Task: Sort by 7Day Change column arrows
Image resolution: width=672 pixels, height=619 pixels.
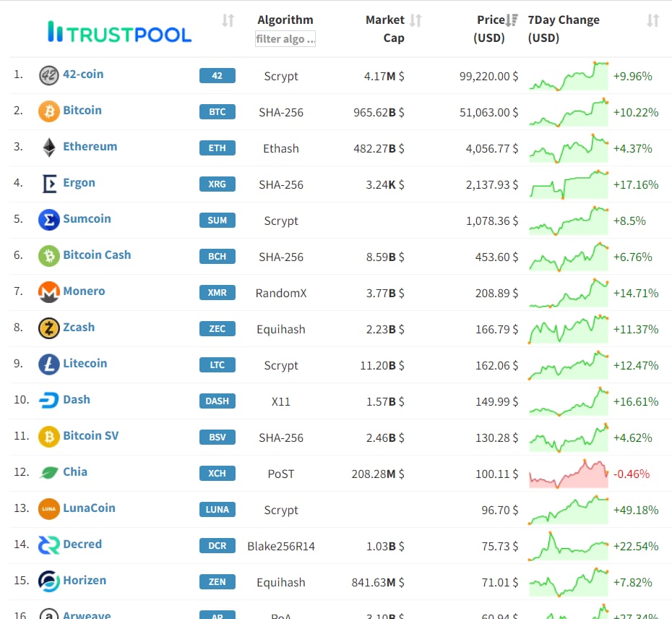Action: tap(652, 20)
